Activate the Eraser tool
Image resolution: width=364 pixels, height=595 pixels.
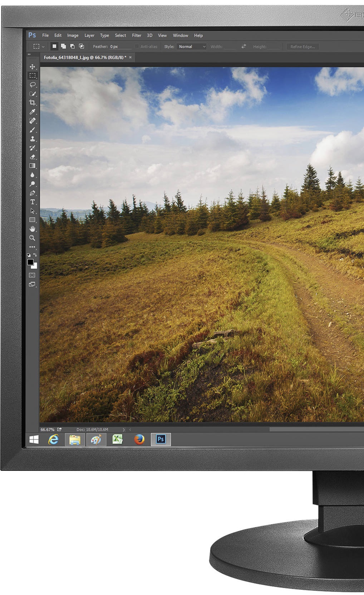[x=32, y=157]
